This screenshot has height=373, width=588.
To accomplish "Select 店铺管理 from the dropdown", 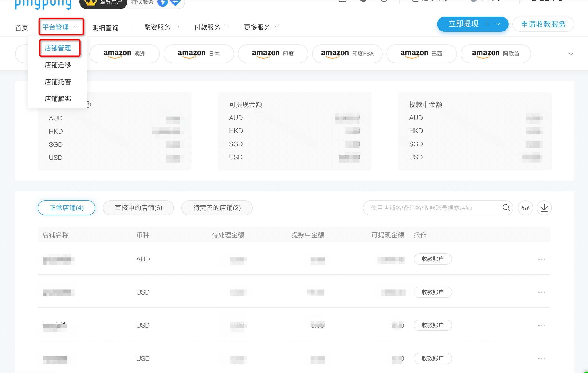I will point(58,48).
